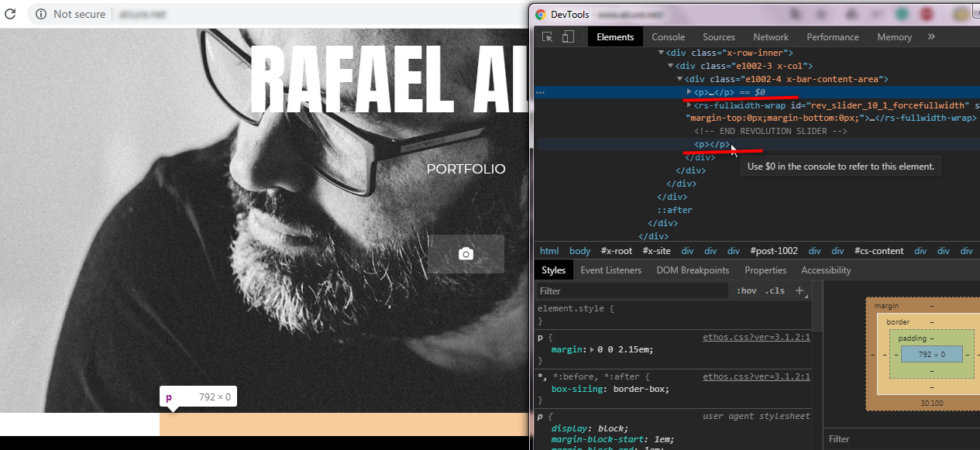Open site info icon in address bar
Screen dimensions: 980x450
click(40, 14)
